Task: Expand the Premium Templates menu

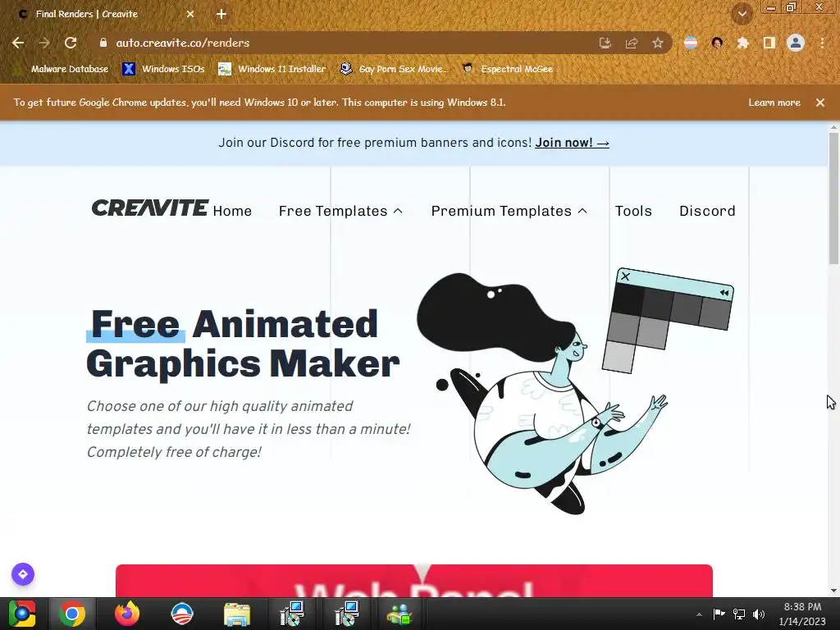Action: click(509, 211)
